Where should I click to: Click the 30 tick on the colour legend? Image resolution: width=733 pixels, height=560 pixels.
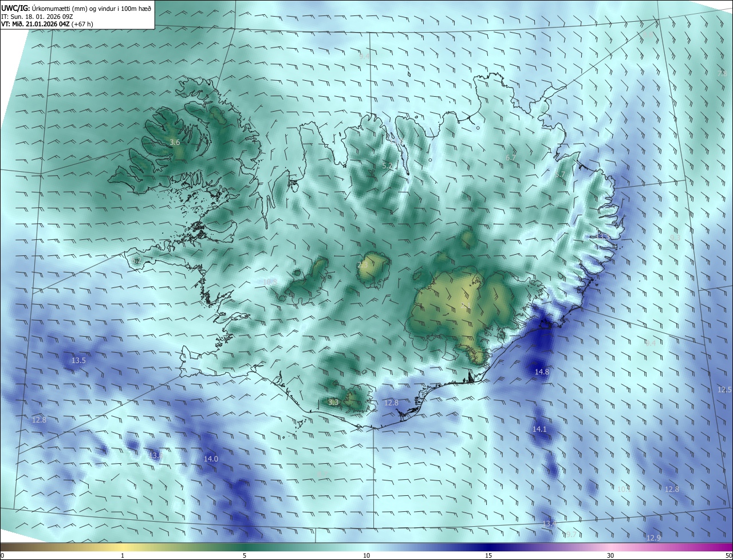click(610, 555)
